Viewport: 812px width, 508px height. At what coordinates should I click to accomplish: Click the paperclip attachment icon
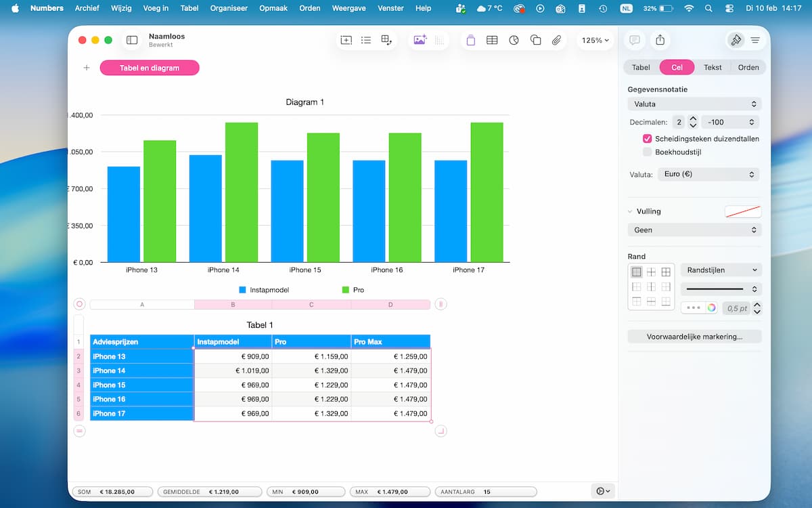click(556, 41)
